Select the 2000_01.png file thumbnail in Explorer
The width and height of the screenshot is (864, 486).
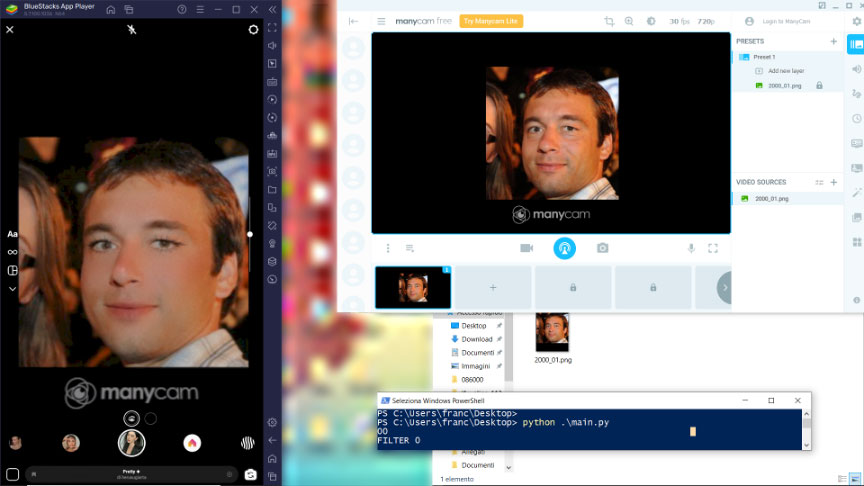[x=551, y=332]
